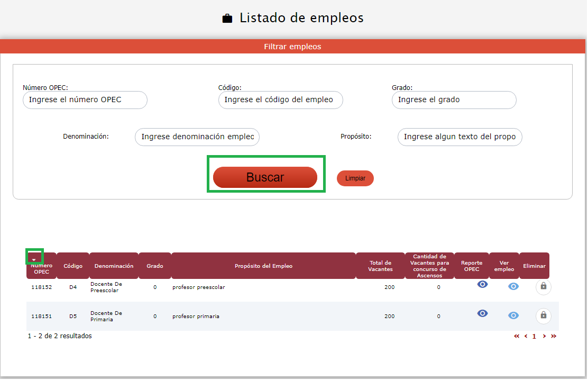
Task: View employment details for OPEC 118152
Action: point(513,287)
